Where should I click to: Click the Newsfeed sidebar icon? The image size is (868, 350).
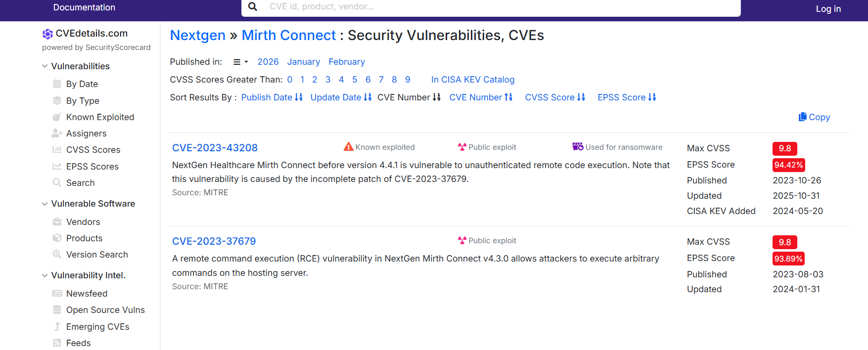[57, 294]
